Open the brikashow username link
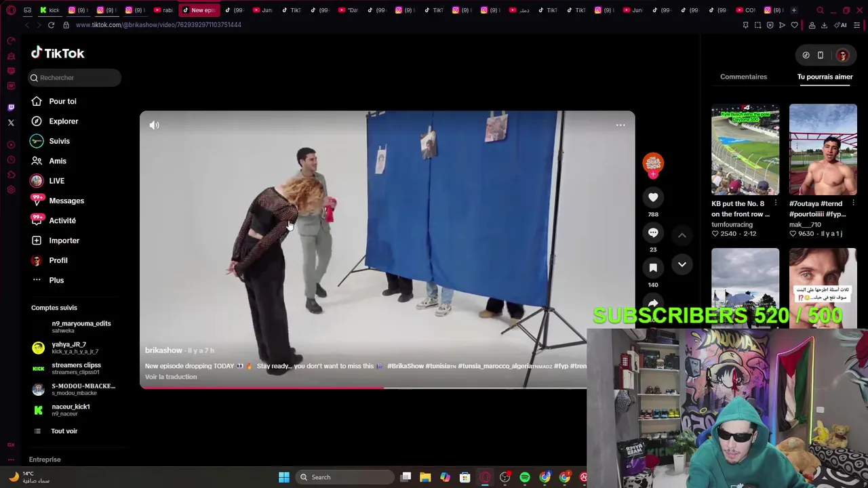Viewport: 868px width, 488px height. 163,350
